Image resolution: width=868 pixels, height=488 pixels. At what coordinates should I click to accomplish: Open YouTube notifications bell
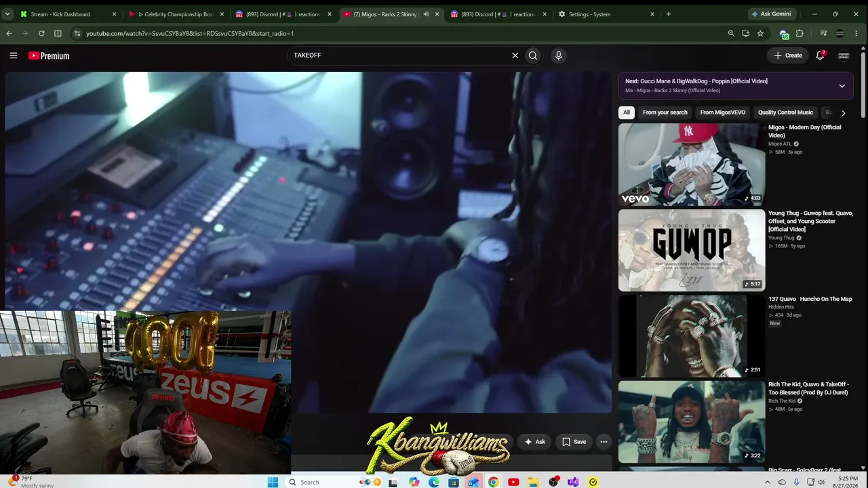[x=820, y=56]
